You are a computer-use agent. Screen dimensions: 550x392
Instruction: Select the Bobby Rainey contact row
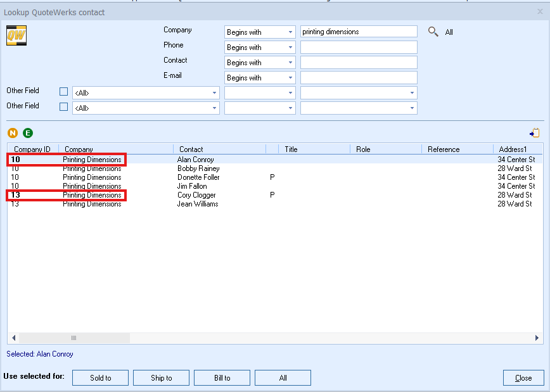tap(275, 168)
